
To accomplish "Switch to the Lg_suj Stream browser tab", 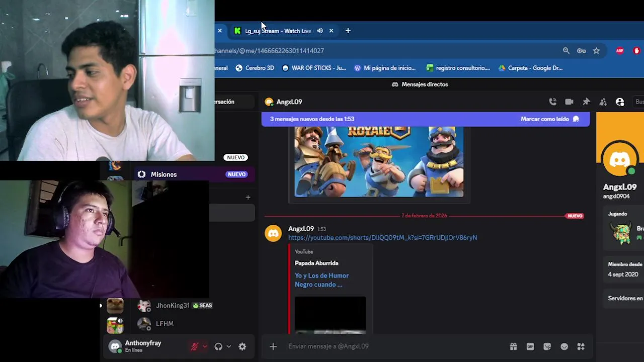I will tap(278, 31).
